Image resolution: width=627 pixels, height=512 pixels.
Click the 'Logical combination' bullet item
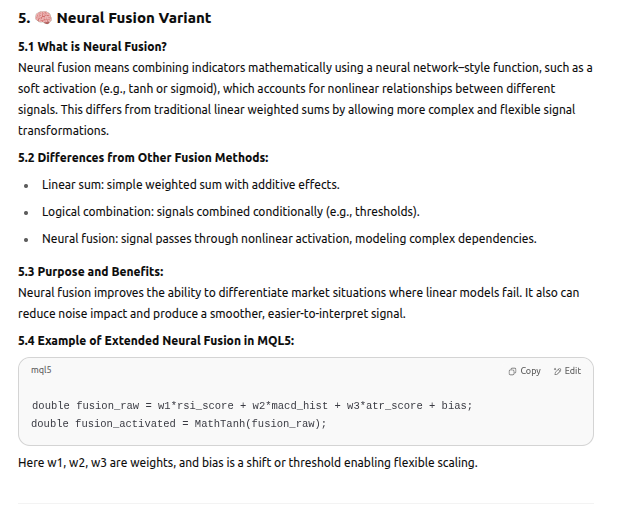click(x=230, y=212)
